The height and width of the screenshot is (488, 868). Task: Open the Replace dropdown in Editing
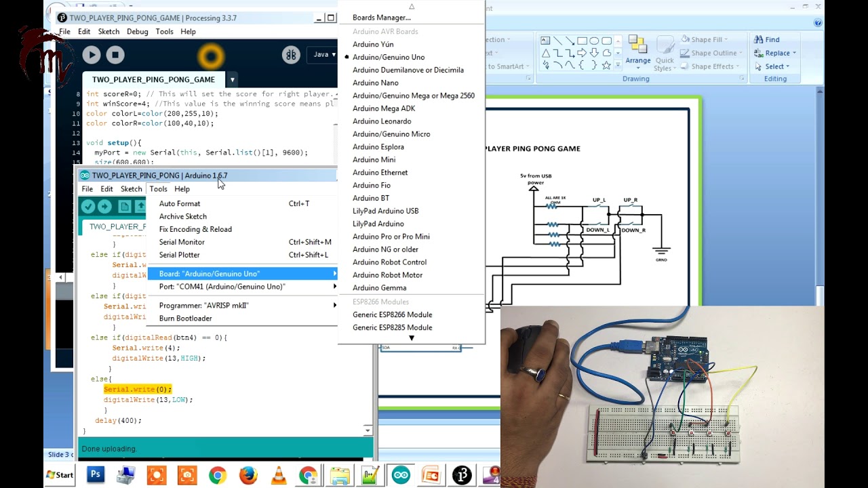pyautogui.click(x=775, y=53)
